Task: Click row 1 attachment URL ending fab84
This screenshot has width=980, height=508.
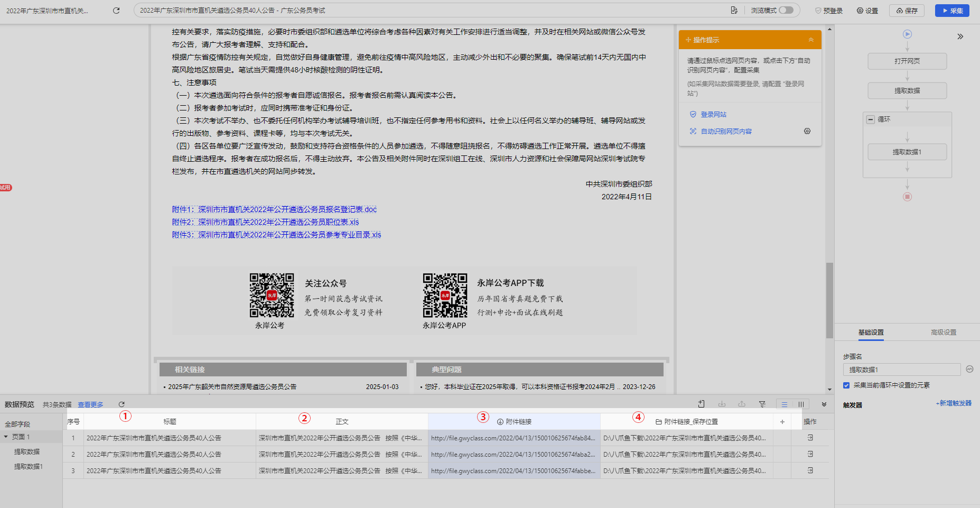Action: pos(513,438)
